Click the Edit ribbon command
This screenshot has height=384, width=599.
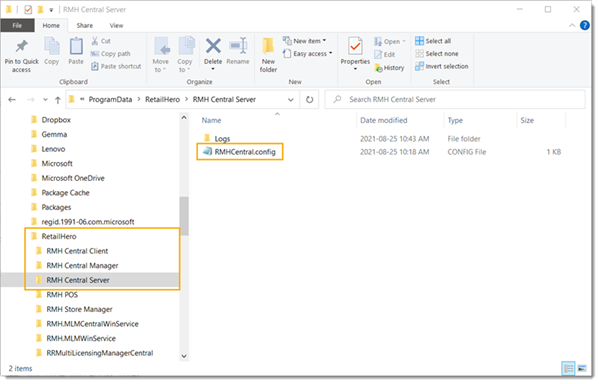click(x=385, y=54)
